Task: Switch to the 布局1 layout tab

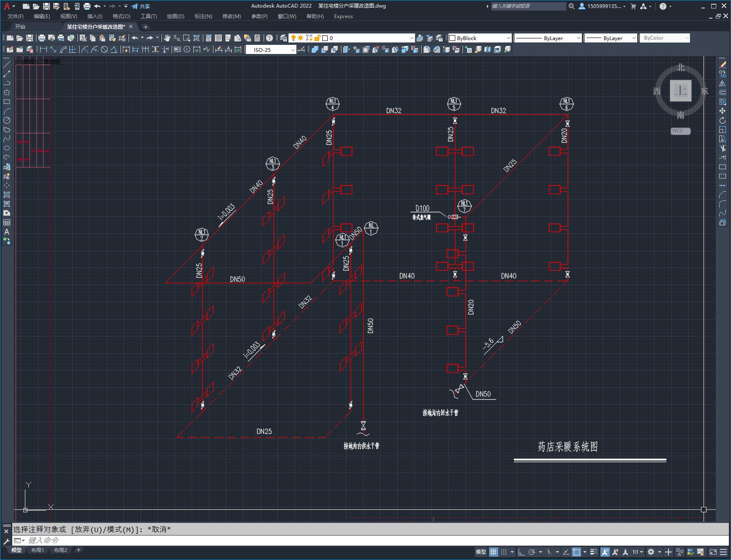Action: [x=38, y=550]
